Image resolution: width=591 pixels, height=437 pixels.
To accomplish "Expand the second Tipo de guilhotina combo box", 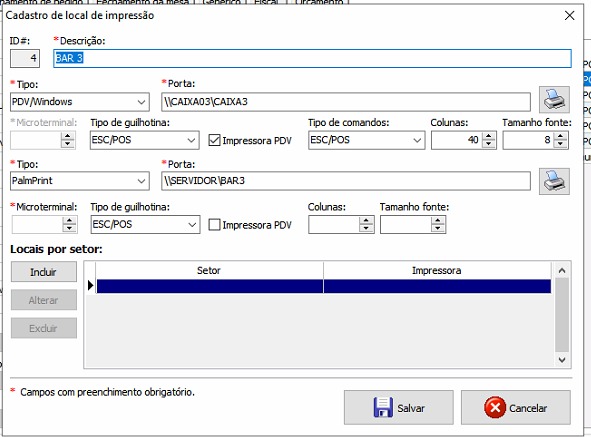I will click(192, 225).
